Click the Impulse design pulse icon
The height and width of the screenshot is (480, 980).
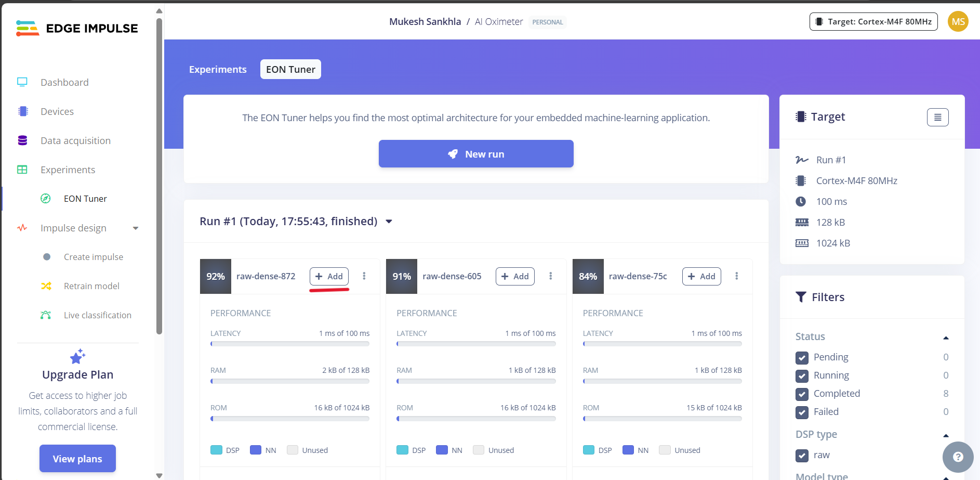(x=22, y=228)
